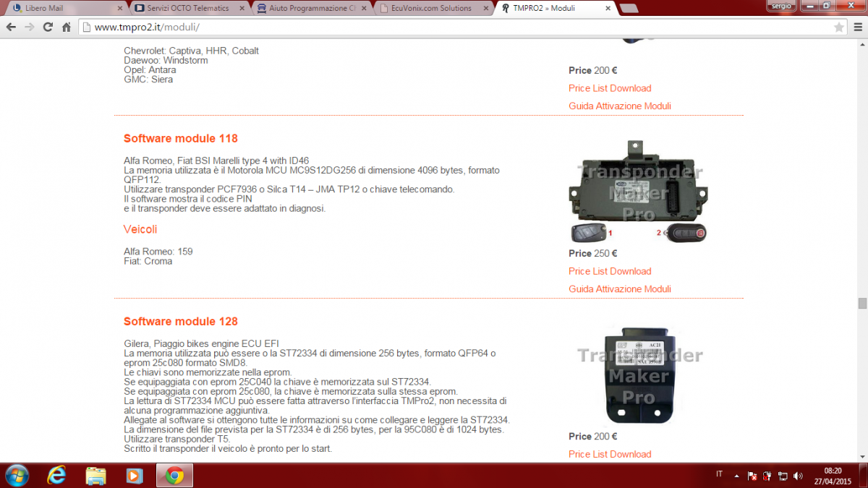The height and width of the screenshot is (488, 868).
Task: Switch to the Aiuto Programmazione tab
Action: (310, 9)
